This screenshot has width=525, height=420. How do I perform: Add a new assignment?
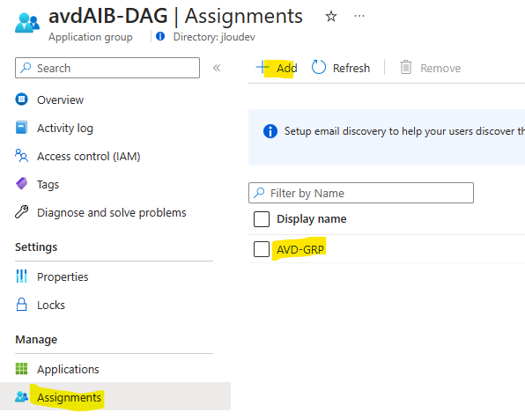point(277,69)
